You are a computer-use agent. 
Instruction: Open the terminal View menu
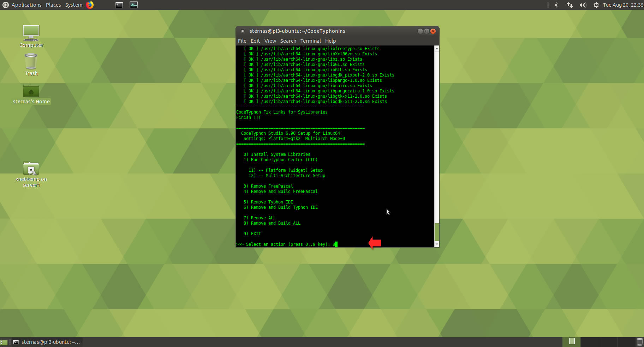[x=270, y=41]
